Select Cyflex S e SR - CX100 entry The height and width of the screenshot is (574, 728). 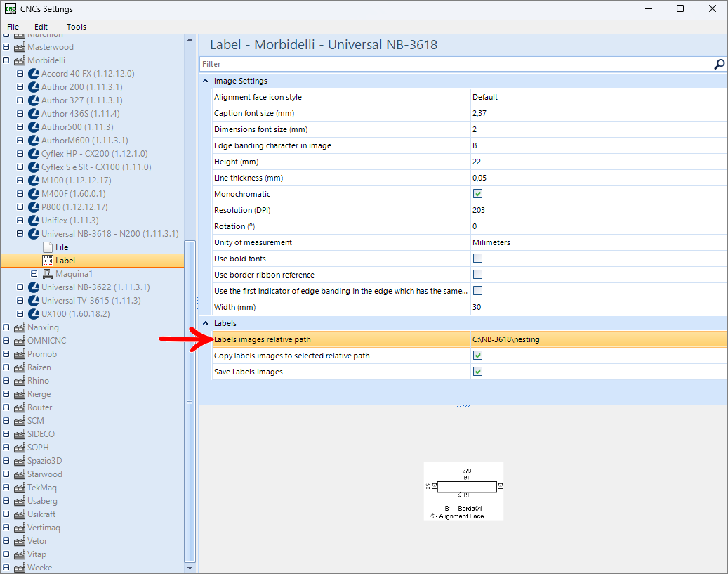[96, 167]
